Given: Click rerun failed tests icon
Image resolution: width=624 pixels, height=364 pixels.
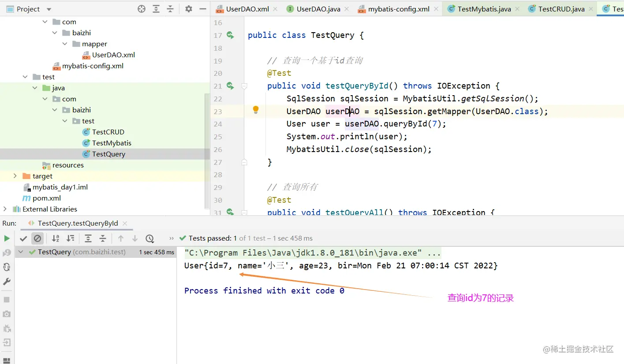Looking at the screenshot, I should click(x=7, y=253).
